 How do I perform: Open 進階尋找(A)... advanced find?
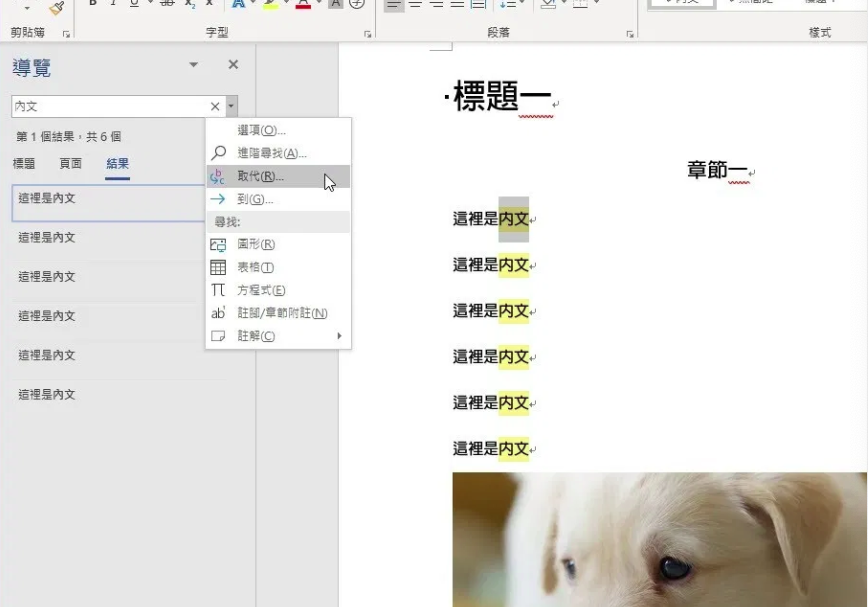point(278,153)
